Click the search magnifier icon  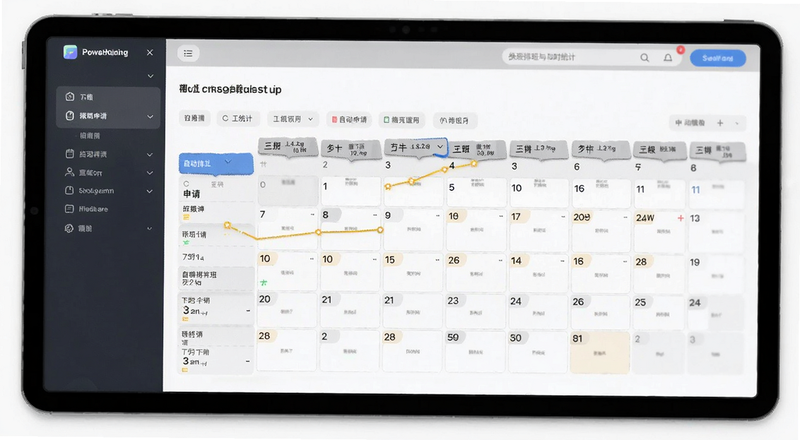coord(645,58)
